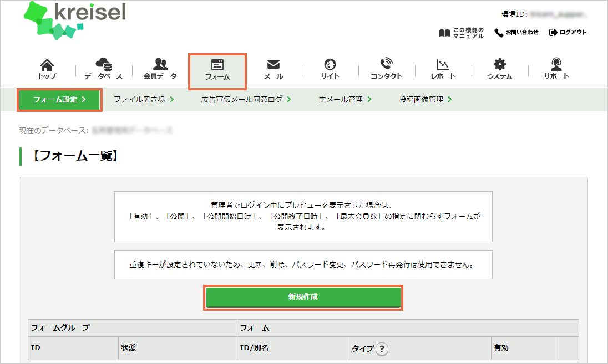Open the データベース cloud icon
The height and width of the screenshot is (364, 608).
point(104,64)
